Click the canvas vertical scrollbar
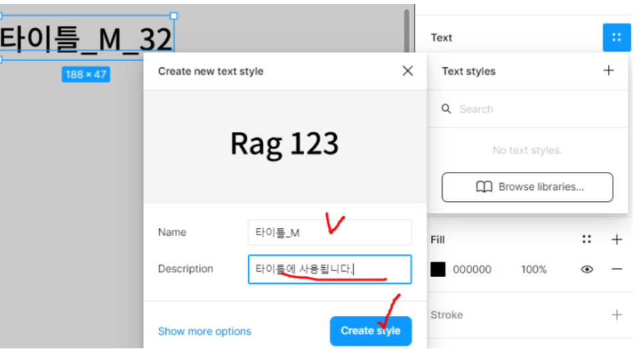This screenshot has height=349, width=644. pos(407,29)
